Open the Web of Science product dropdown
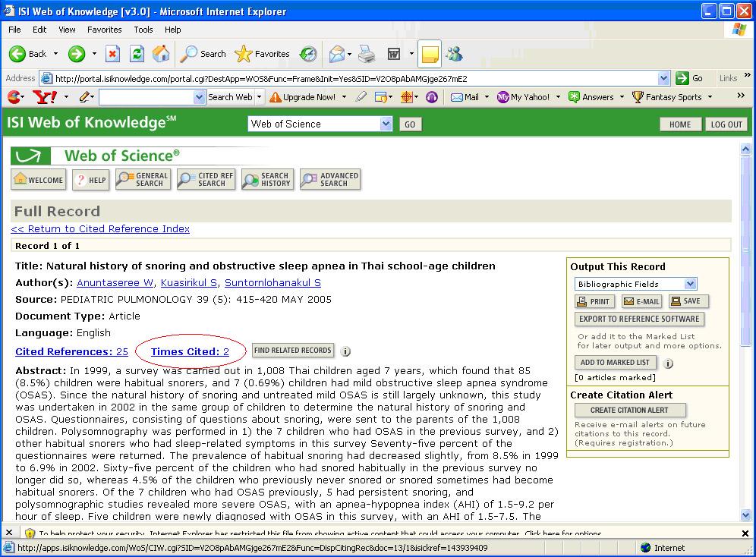The image size is (756, 557). click(386, 124)
